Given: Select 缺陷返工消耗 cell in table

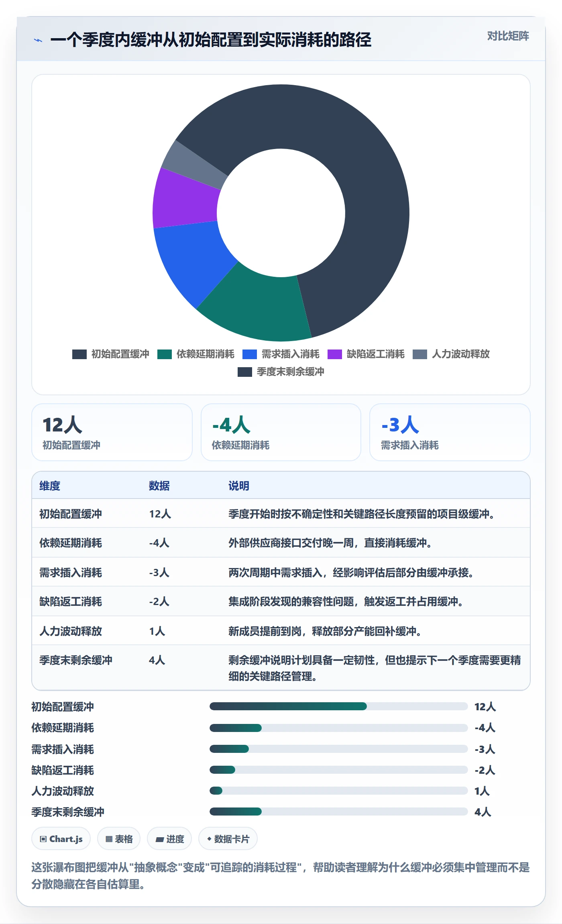Looking at the screenshot, I should [x=71, y=601].
